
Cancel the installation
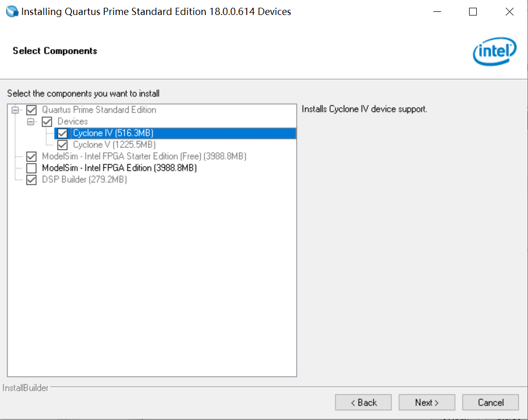click(x=490, y=402)
